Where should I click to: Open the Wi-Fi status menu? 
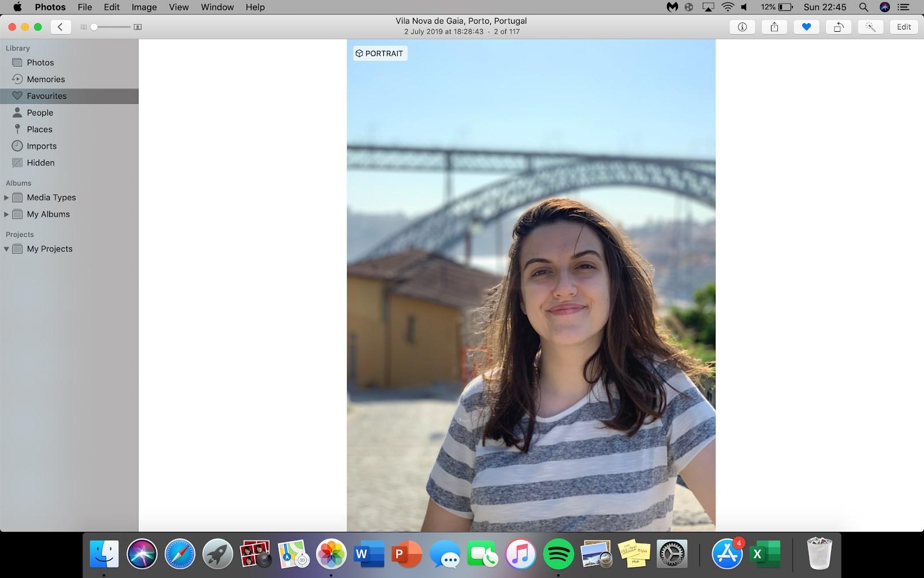pos(728,7)
